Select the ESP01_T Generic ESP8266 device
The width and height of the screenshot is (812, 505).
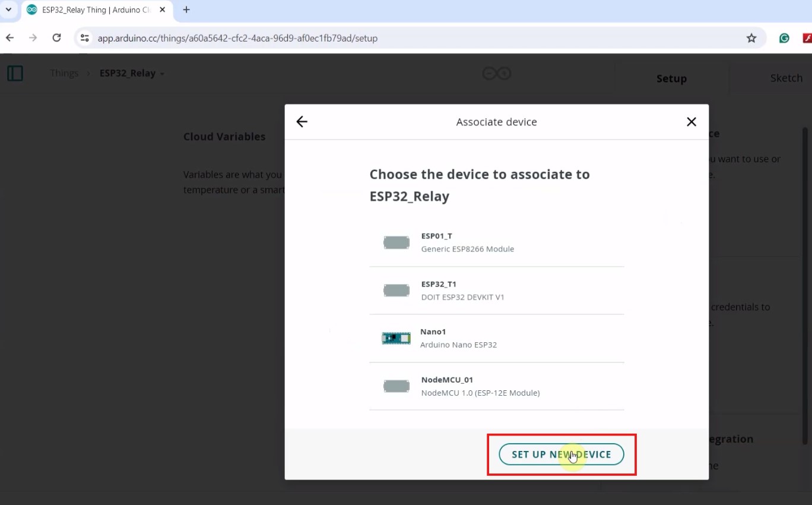496,242
